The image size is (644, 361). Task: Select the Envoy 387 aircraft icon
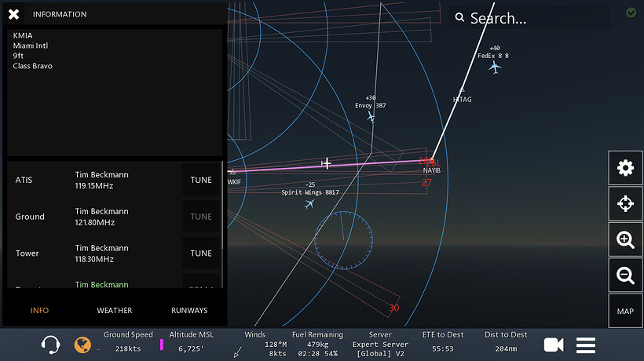click(x=371, y=117)
